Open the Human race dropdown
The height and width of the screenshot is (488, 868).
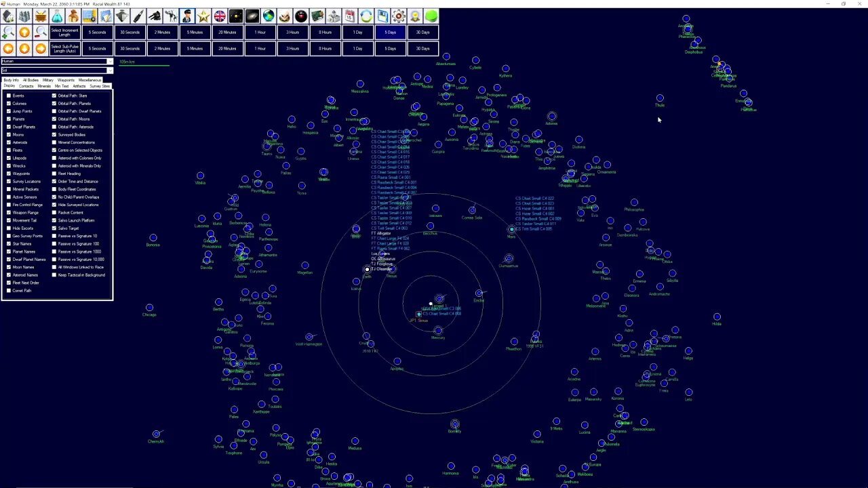click(57, 62)
